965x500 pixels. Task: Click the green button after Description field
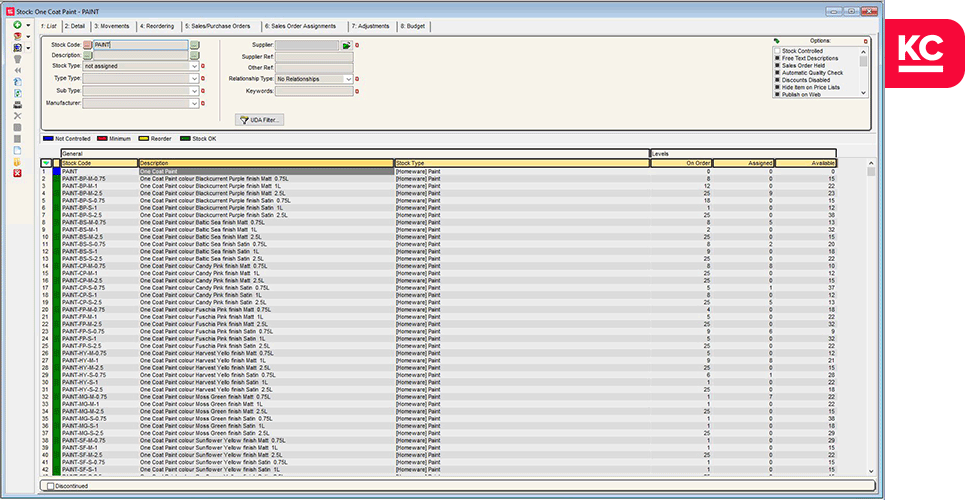pyautogui.click(x=194, y=55)
